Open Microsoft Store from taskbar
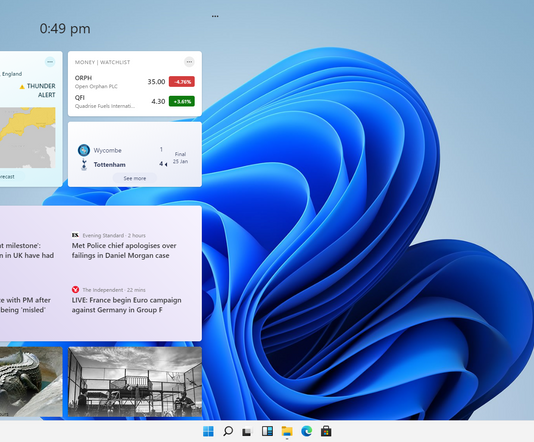534x442 pixels. 326,431
